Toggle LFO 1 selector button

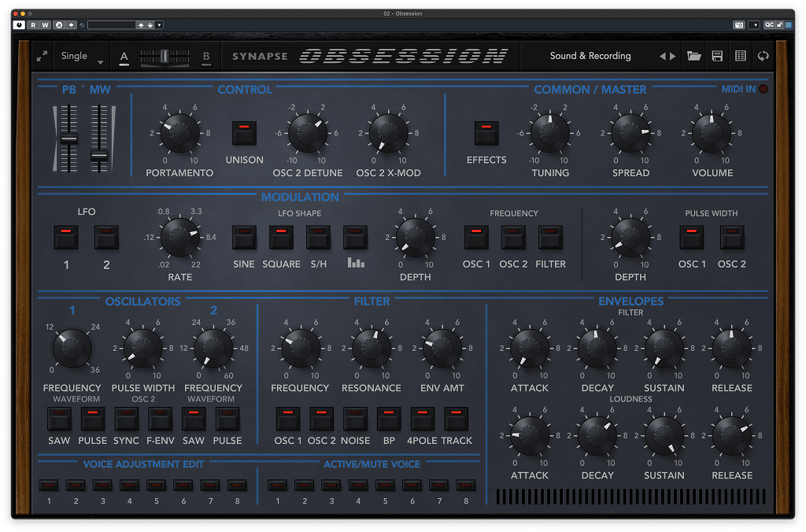click(66, 238)
